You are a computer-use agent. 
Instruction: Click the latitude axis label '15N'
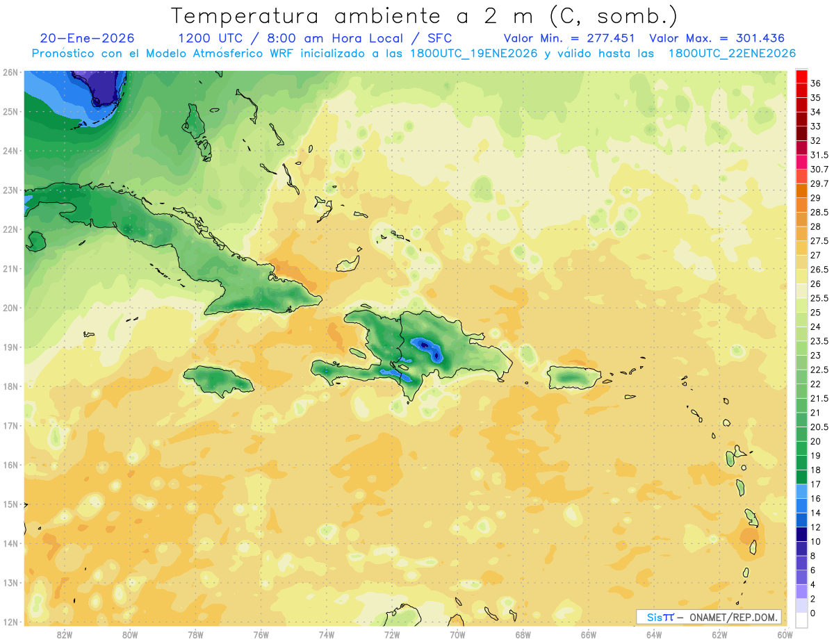click(10, 504)
